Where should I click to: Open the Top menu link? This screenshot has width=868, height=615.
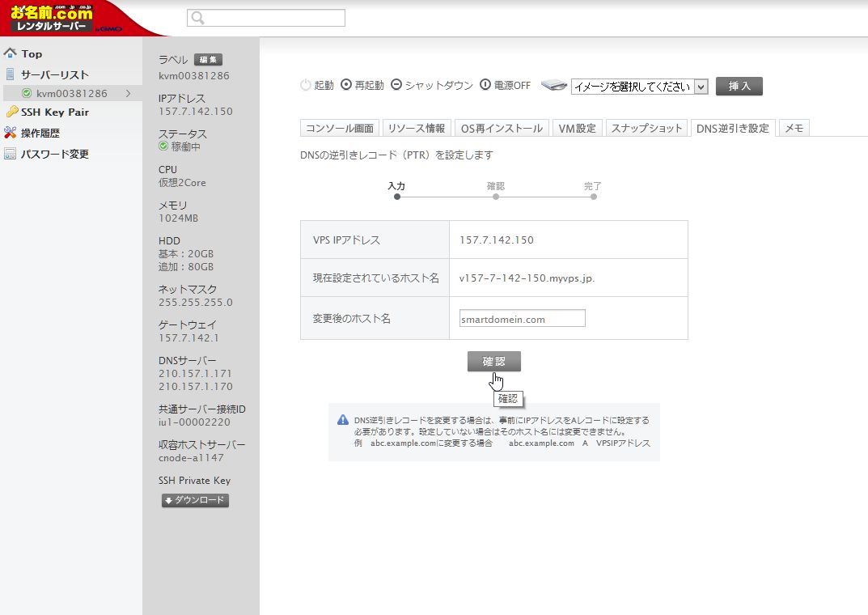(x=32, y=53)
